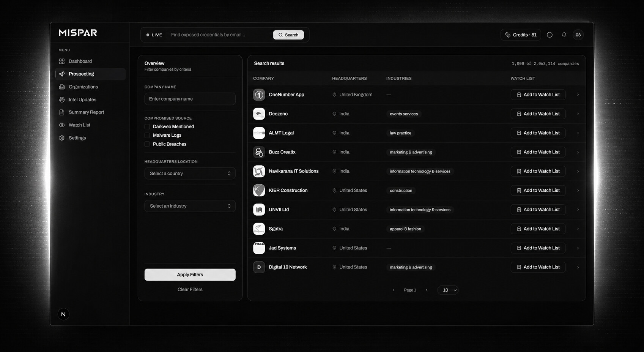
Task: Click the circle theme icon beside Credits
Action: (x=550, y=35)
